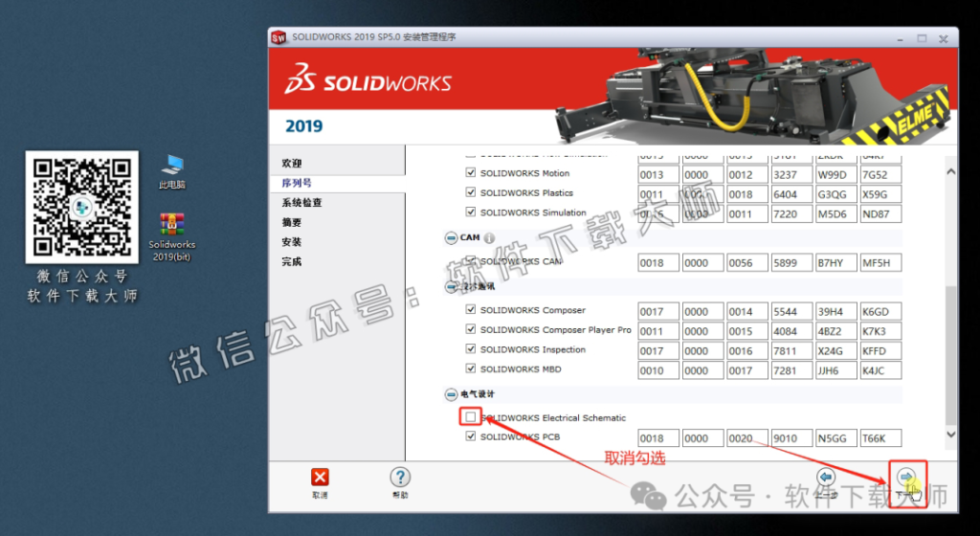Click the N5GG serial field
The height and width of the screenshot is (536, 980).
(x=836, y=438)
